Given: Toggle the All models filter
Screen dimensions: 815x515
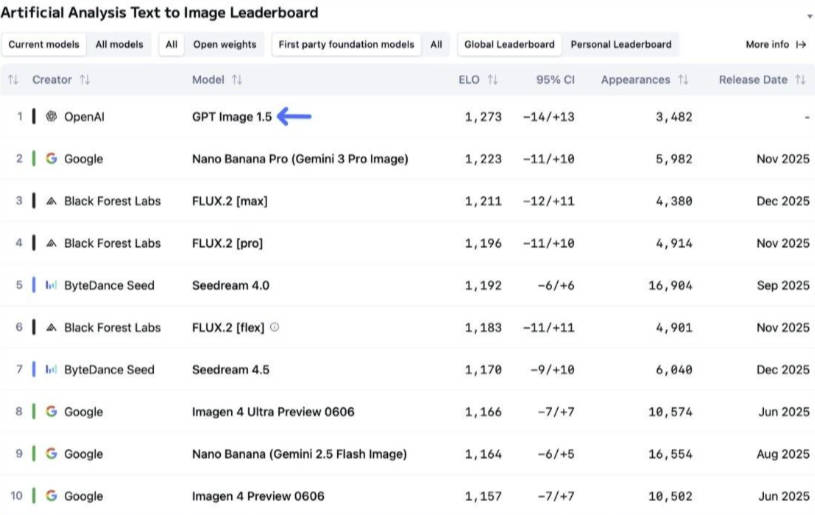Looking at the screenshot, I should tap(119, 45).
